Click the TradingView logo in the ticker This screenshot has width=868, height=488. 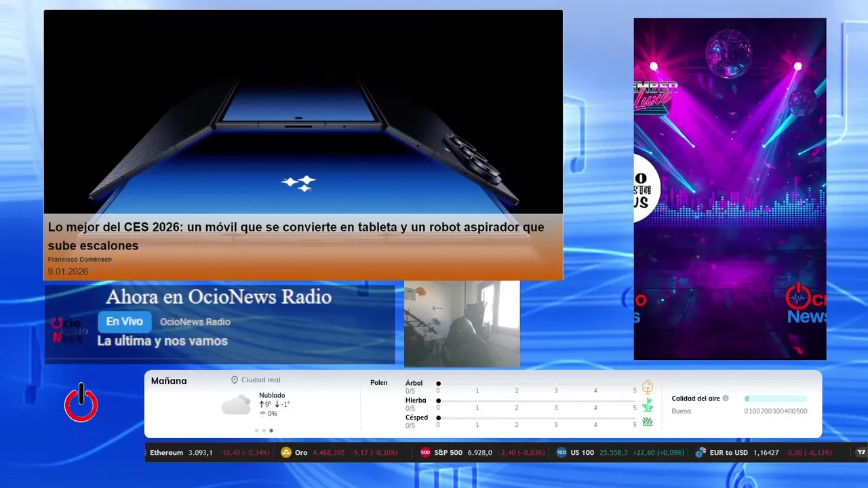click(862, 453)
